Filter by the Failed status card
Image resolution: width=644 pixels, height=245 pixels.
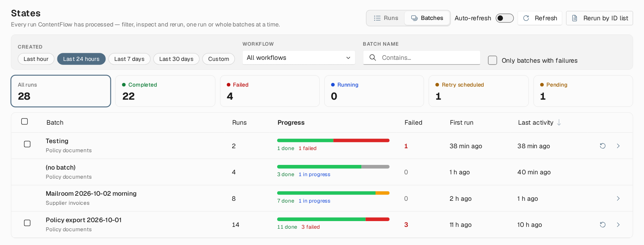[x=270, y=91]
